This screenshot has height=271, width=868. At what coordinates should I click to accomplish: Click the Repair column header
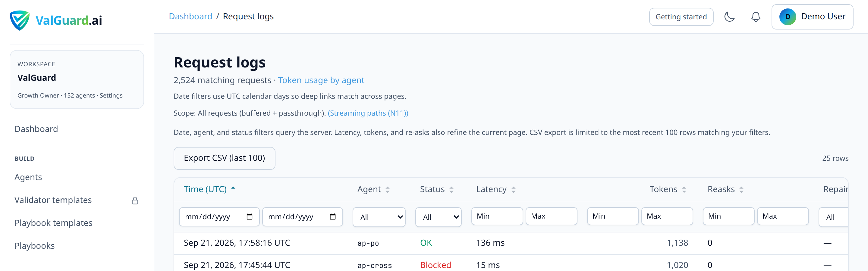click(x=835, y=189)
